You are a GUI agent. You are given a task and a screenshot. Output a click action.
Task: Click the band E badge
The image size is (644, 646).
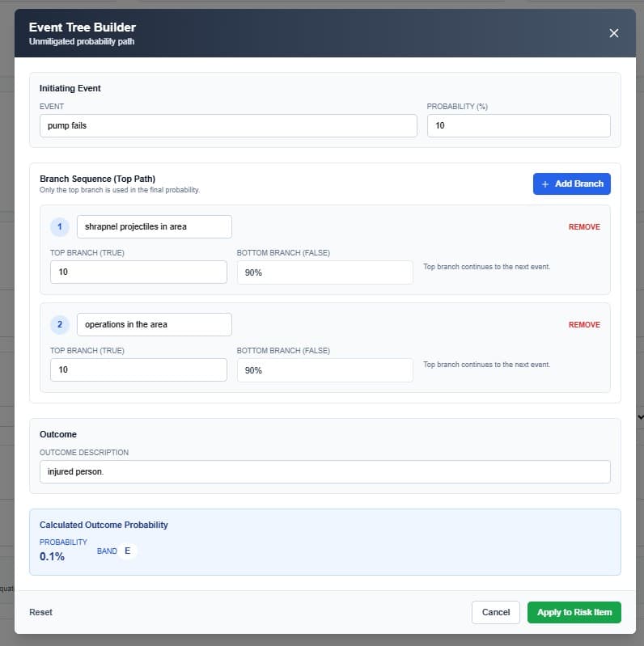coord(127,551)
